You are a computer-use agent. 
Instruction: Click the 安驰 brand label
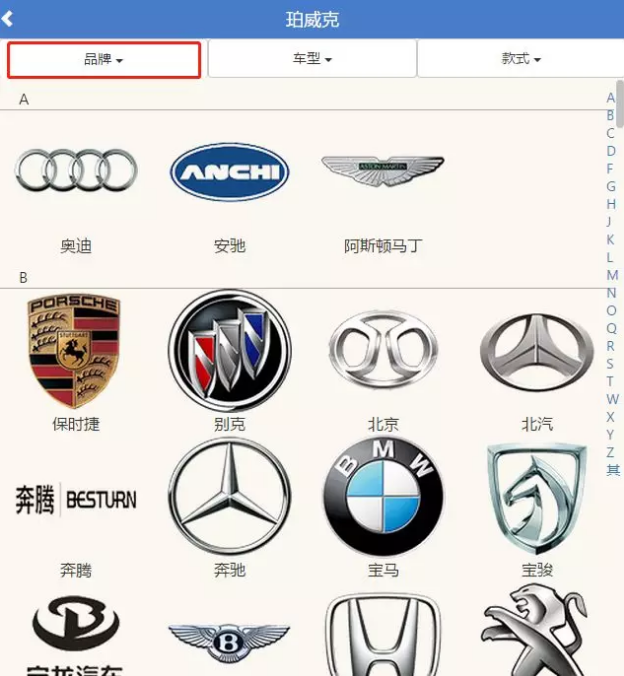[x=229, y=246]
